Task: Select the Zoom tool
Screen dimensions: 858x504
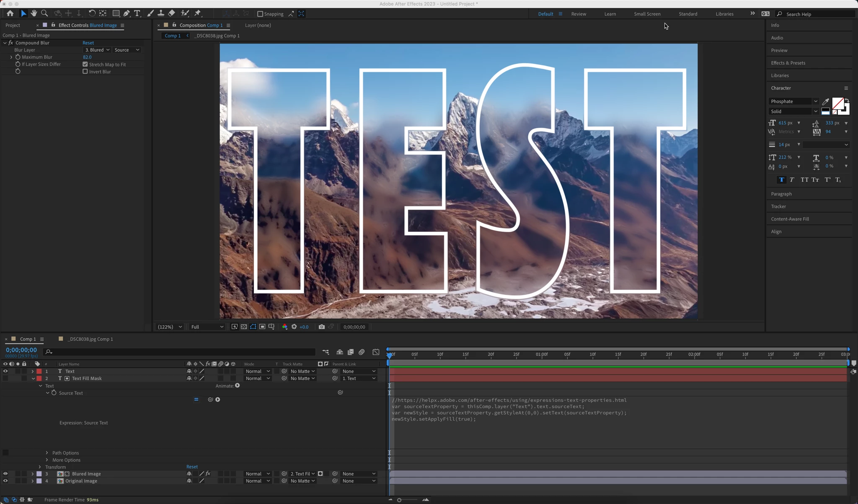Action: click(44, 13)
